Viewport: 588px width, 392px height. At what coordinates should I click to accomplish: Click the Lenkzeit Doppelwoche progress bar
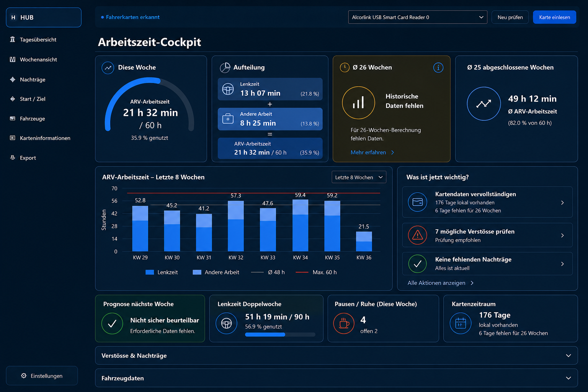click(280, 335)
